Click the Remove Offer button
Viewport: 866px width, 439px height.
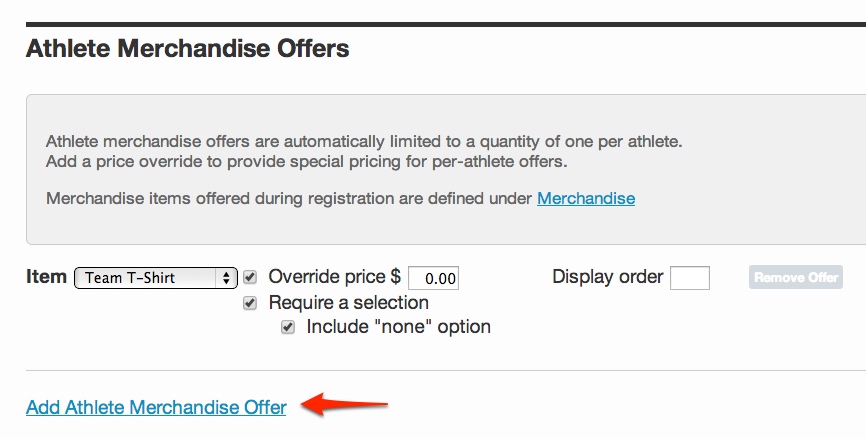pos(796,277)
